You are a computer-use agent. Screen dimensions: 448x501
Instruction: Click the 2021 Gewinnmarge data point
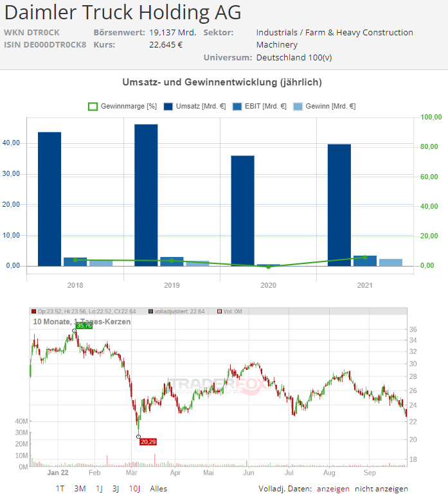point(365,257)
